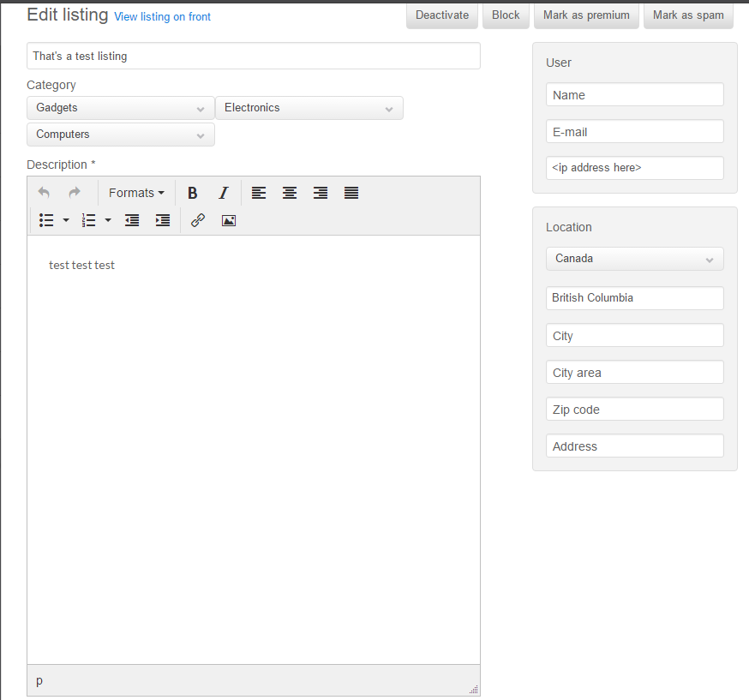The image size is (749, 700).
Task: Click the City field
Action: tap(635, 335)
